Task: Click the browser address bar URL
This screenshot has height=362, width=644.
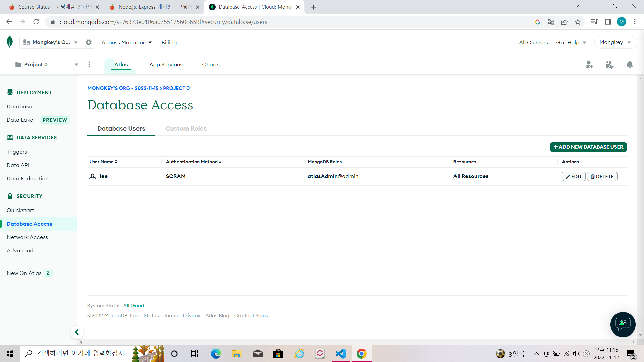Action: (163, 22)
